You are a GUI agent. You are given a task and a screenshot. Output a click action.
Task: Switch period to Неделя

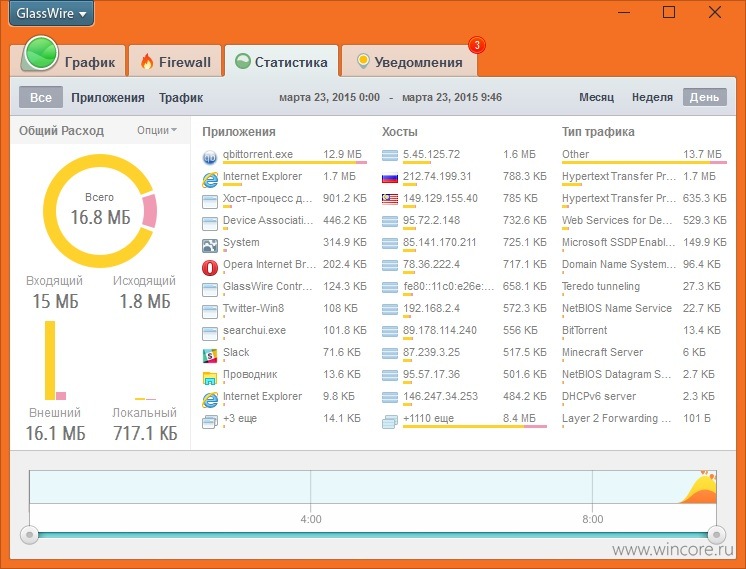tap(652, 98)
